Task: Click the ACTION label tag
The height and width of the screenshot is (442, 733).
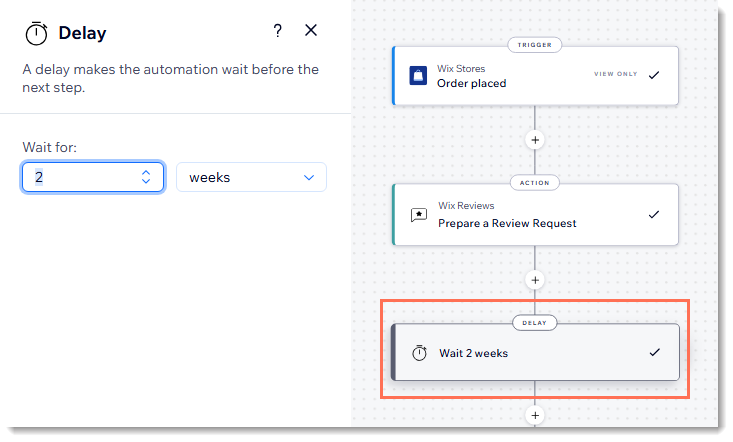Action: (535, 183)
